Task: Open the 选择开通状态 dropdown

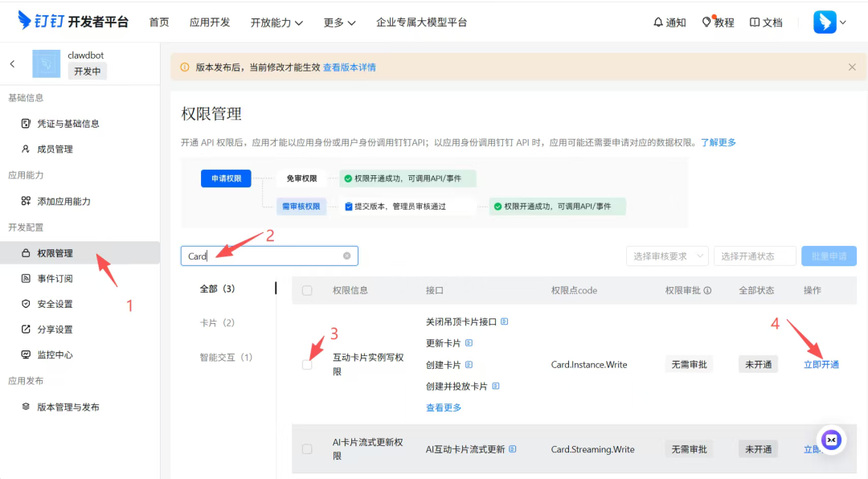Action: [x=755, y=256]
